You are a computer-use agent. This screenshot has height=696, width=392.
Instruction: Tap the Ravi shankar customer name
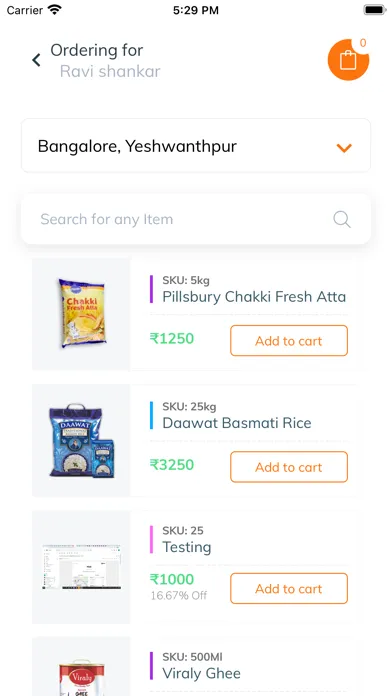coord(110,71)
